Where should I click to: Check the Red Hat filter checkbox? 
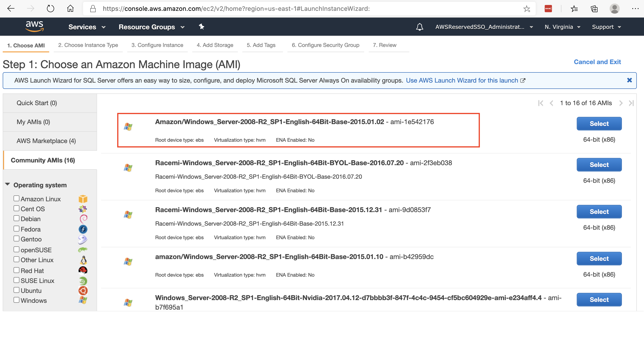(x=16, y=270)
